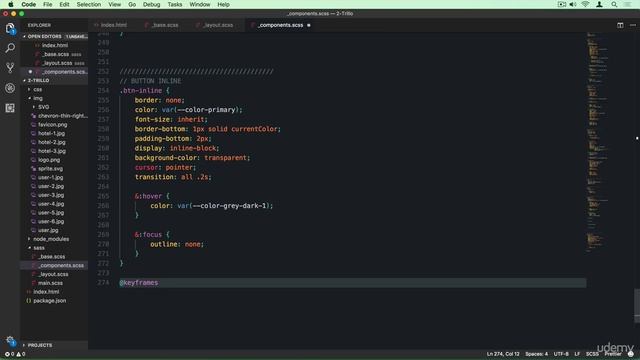Image resolution: width=640 pixels, height=360 pixels.
Task: Open the Source Control view
Action: (10, 67)
